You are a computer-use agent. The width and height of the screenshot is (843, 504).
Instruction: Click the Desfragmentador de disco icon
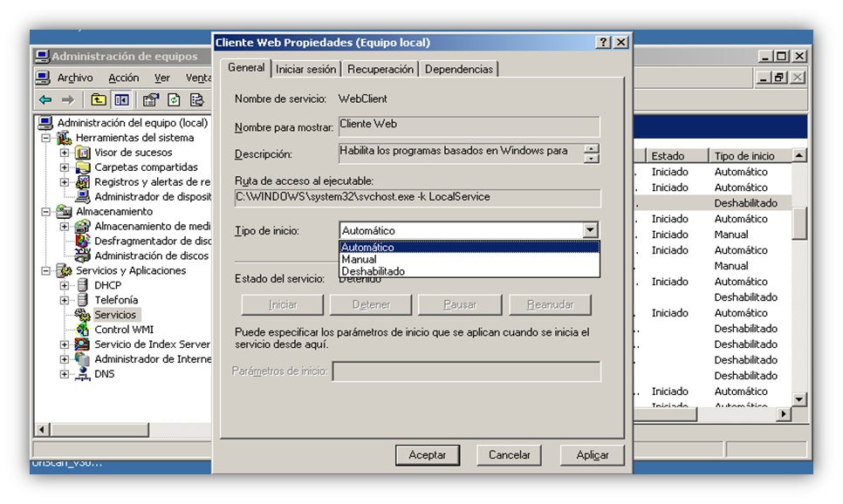pos(83,241)
